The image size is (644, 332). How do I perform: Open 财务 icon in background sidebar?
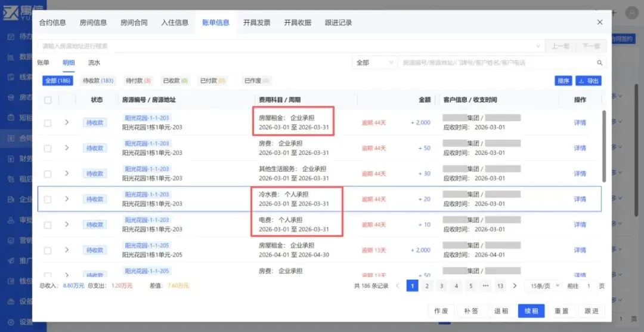click(x=11, y=159)
